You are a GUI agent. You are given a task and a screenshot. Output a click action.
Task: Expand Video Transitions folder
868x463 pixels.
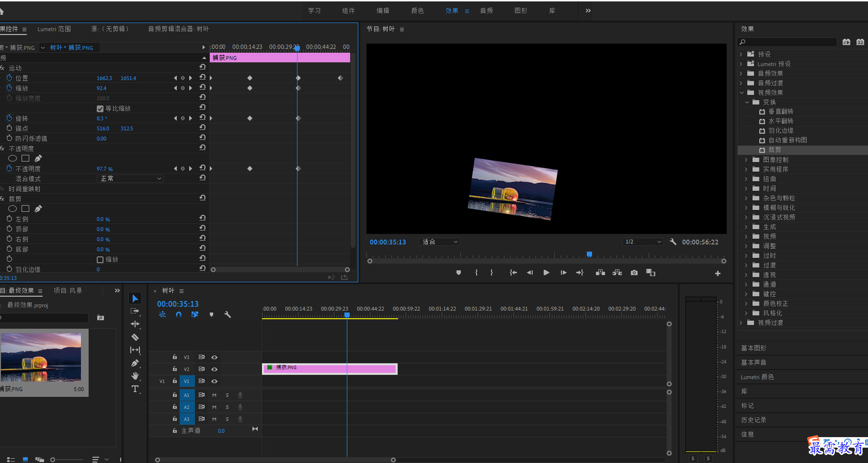pos(742,323)
